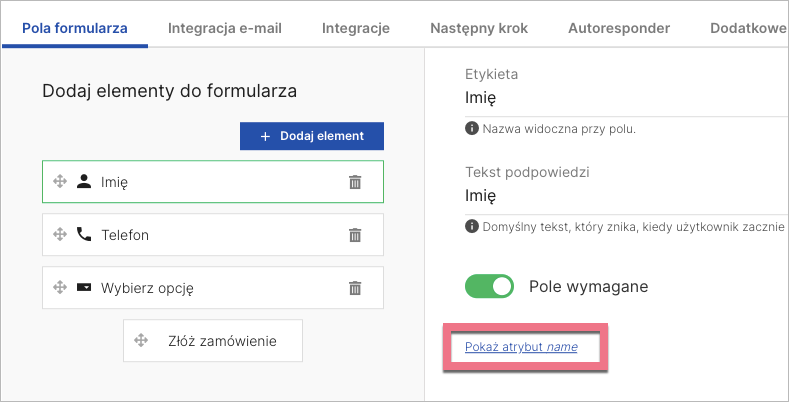Image resolution: width=789 pixels, height=402 pixels.
Task: Click the dropdown icon in Wybierz opcję row
Action: (x=84, y=287)
